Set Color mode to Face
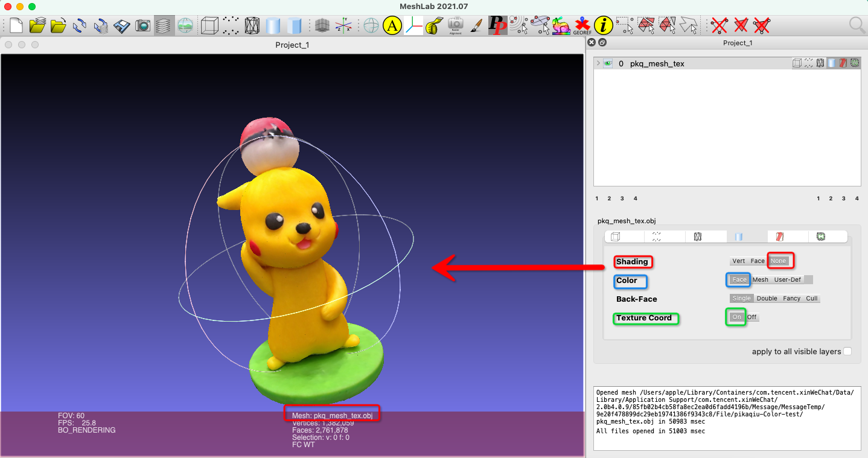 739,280
